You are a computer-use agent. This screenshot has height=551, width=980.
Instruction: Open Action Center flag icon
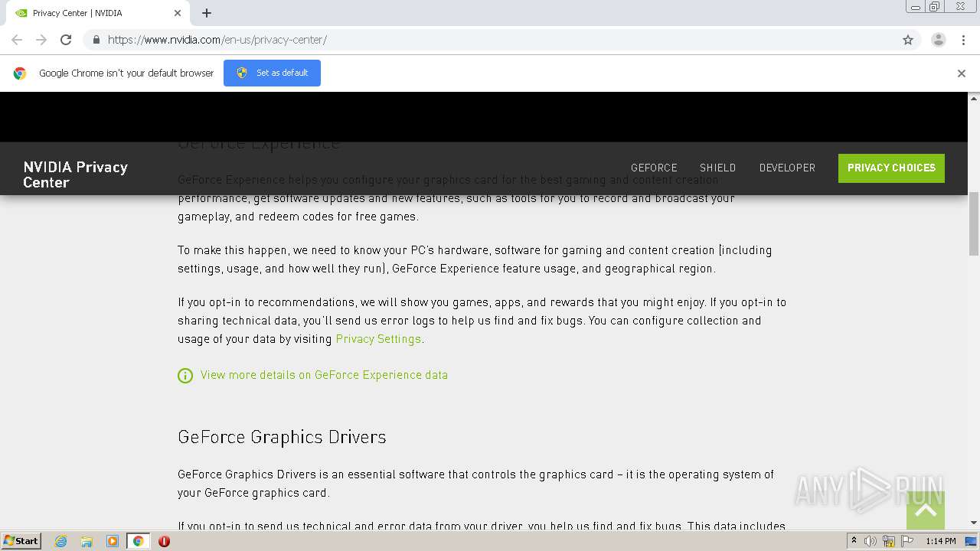(x=907, y=541)
